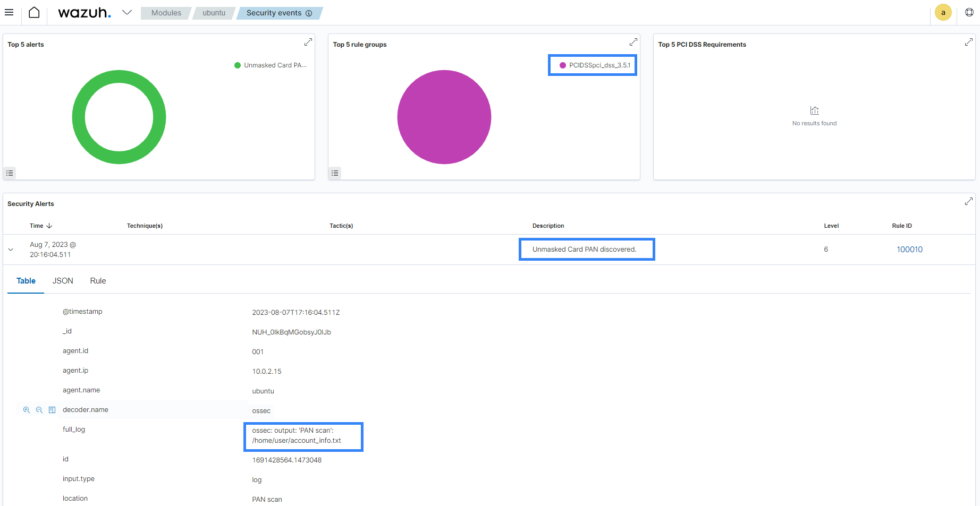
Task: Click the _id value NUH_0lkBqMGobsyJ0lJb
Action: (x=291, y=332)
